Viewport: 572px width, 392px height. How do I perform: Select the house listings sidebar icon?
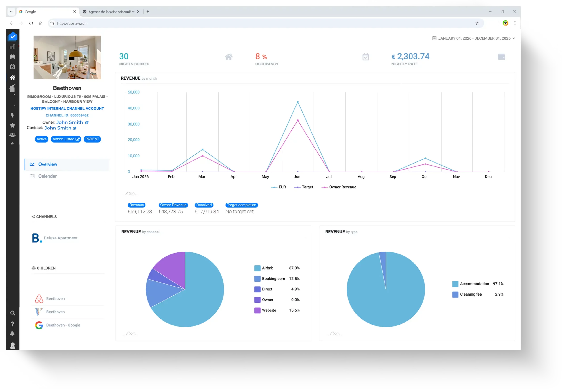(12, 78)
